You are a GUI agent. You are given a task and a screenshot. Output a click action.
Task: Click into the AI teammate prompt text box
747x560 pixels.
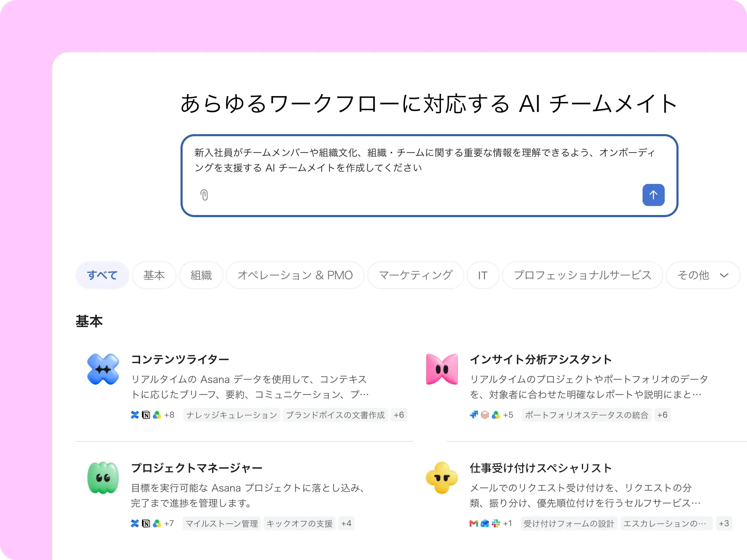coord(429,176)
